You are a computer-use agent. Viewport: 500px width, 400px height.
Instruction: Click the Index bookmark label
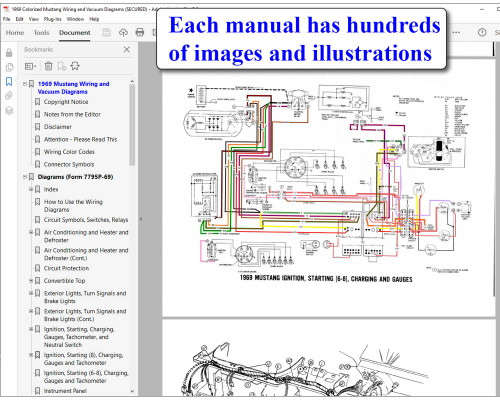(x=51, y=189)
